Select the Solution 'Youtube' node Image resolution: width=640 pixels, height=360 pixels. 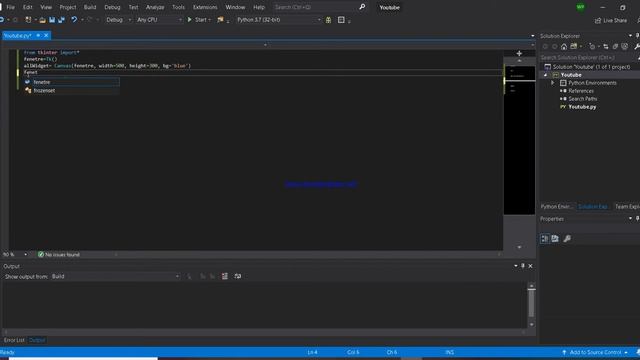click(591, 67)
